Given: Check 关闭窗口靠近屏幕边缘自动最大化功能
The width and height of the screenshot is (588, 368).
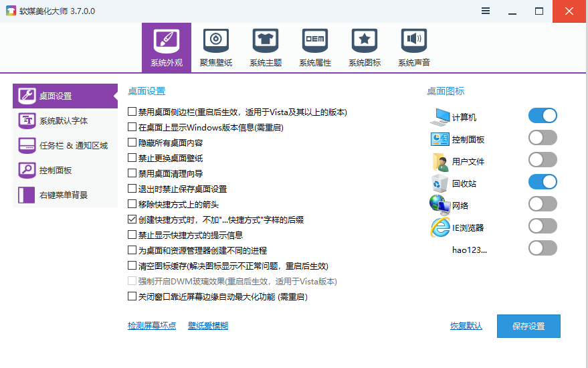Looking at the screenshot, I should [132, 296].
